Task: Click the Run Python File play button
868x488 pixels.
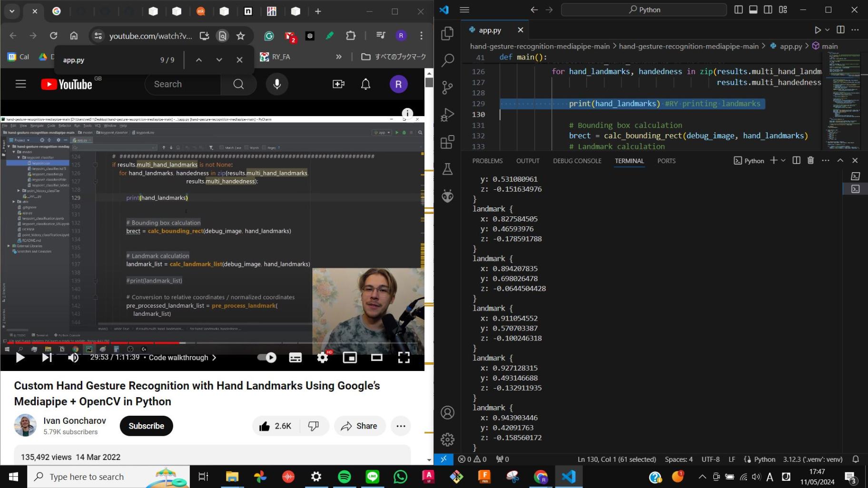Action: pos(818,30)
